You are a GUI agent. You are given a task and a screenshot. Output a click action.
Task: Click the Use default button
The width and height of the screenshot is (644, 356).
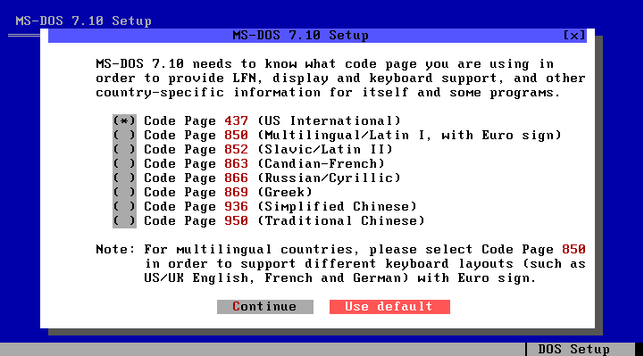pyautogui.click(x=389, y=306)
